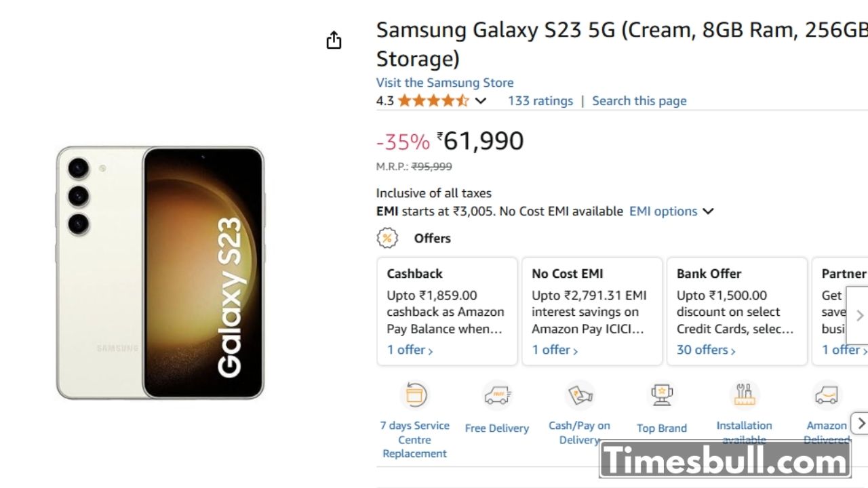This screenshot has height=488, width=868.
Task: Expand the star ratings breakdown arrow
Action: 481,101
